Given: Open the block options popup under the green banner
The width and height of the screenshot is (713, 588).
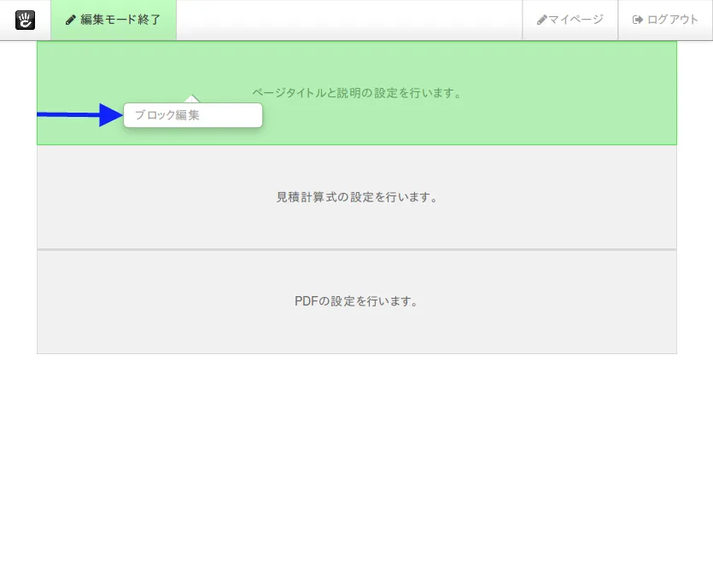Looking at the screenshot, I should [192, 115].
